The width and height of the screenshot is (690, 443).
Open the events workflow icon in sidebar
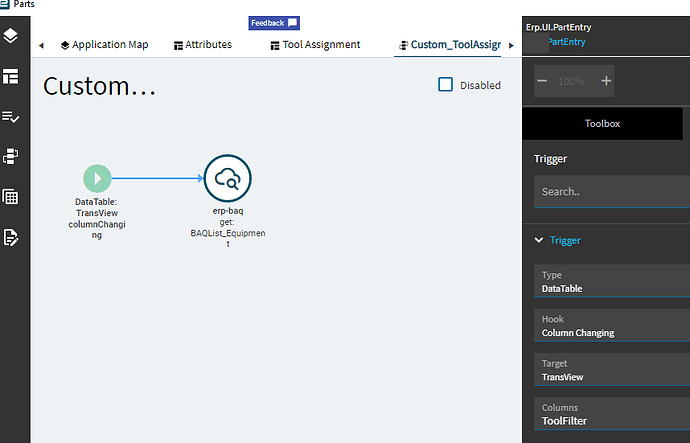tap(11, 156)
